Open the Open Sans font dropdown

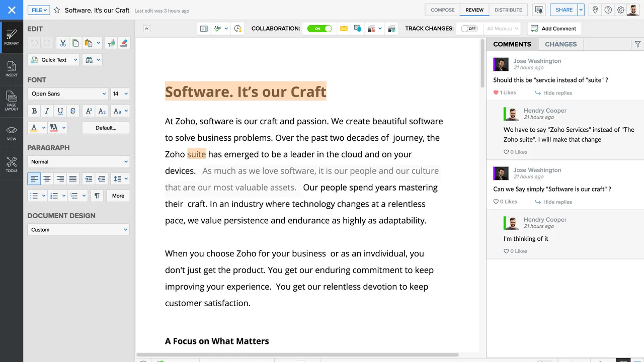click(68, 94)
